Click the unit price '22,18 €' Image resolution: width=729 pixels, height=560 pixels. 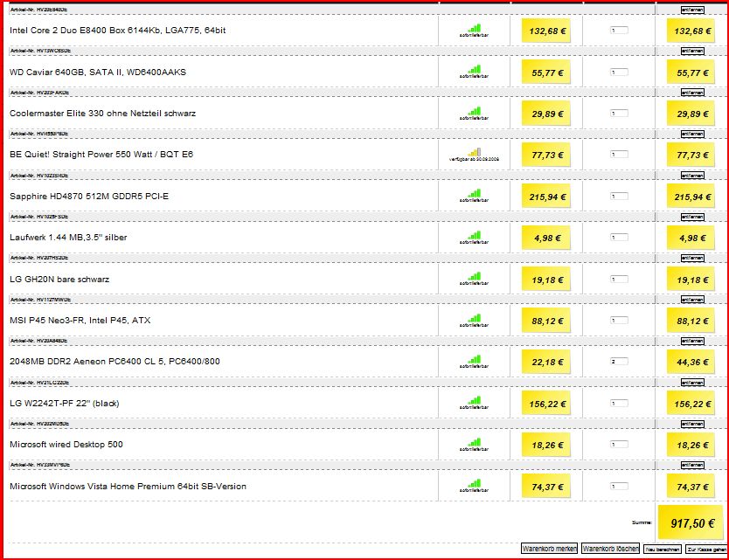[x=547, y=362]
